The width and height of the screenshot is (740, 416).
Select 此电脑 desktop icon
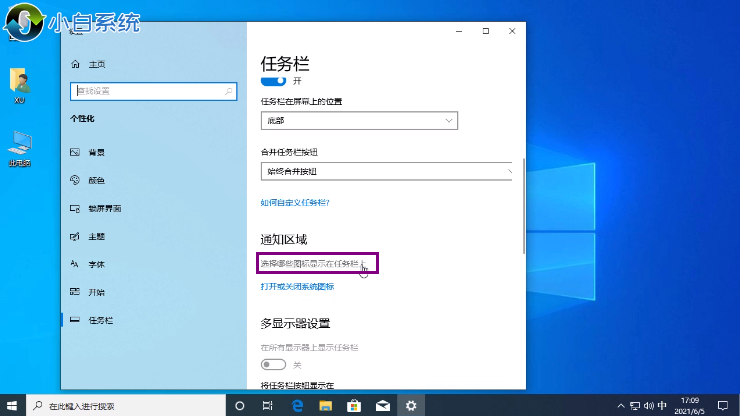point(19,149)
